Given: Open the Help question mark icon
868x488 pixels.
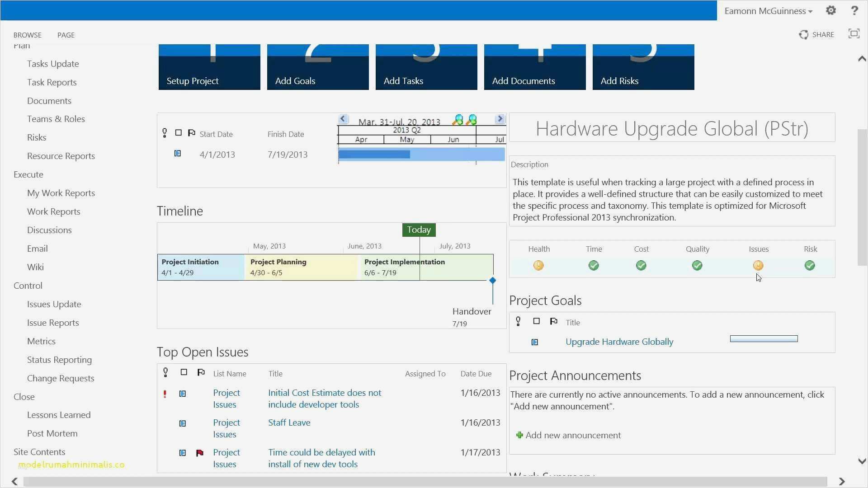Looking at the screenshot, I should click(854, 11).
